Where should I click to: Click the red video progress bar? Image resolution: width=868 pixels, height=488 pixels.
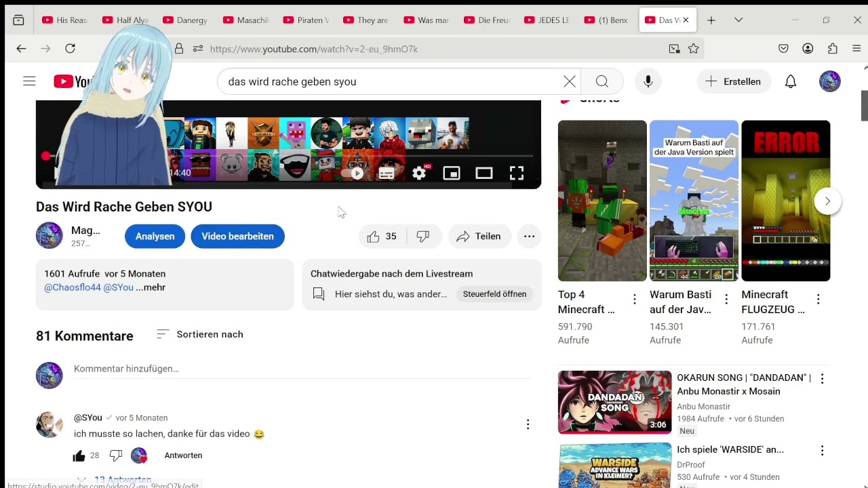(288, 156)
